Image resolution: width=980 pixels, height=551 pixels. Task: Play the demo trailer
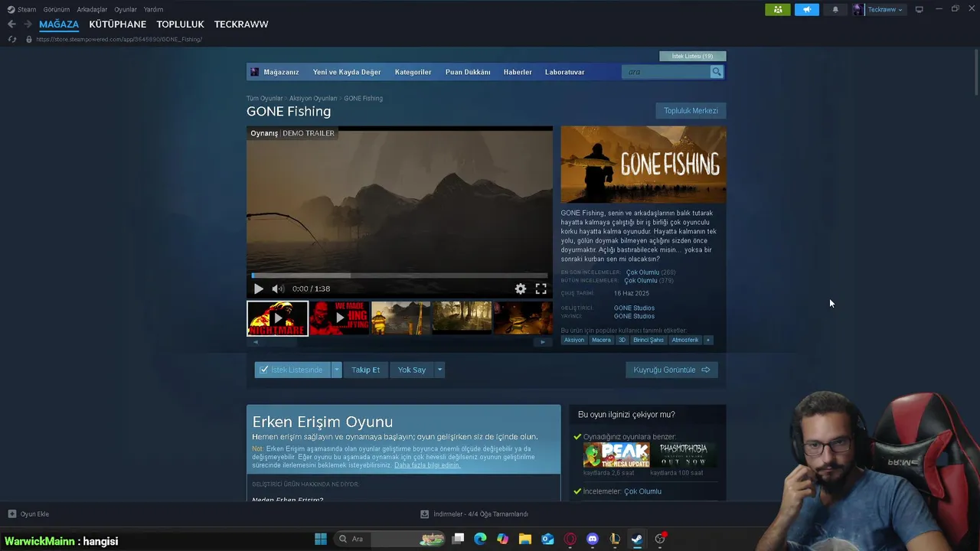[x=258, y=289]
